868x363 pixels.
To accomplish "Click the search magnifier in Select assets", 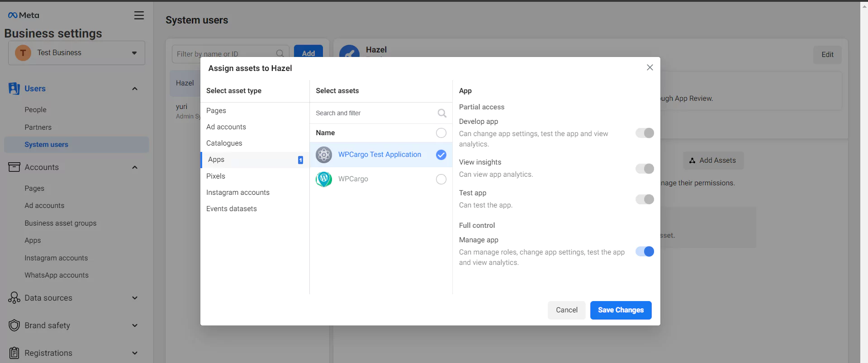I will click(442, 113).
